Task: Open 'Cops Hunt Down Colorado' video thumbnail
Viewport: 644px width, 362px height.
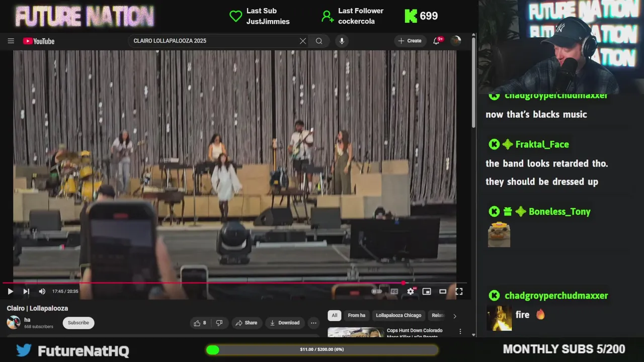Action: pos(356,332)
